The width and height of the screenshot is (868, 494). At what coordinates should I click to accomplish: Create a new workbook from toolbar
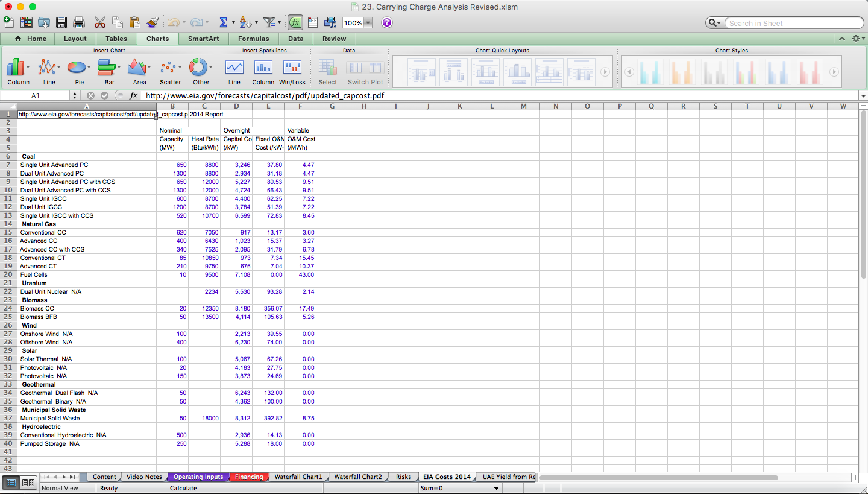click(8, 22)
